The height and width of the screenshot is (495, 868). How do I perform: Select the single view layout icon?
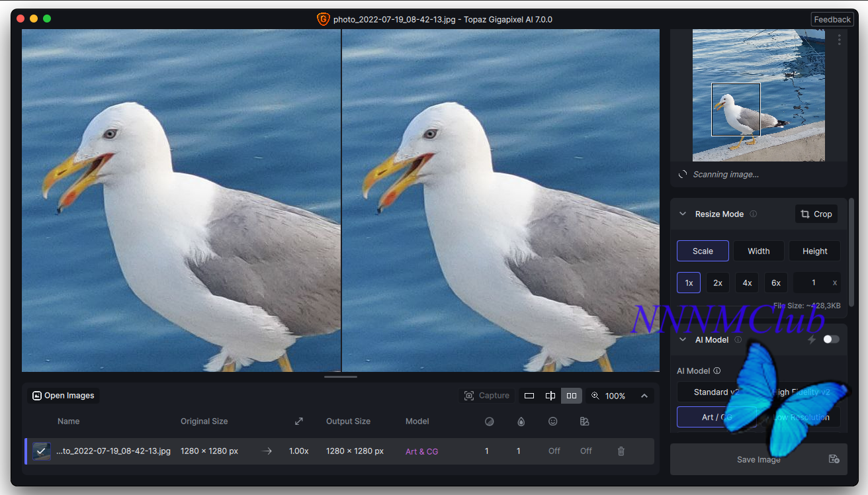click(529, 396)
